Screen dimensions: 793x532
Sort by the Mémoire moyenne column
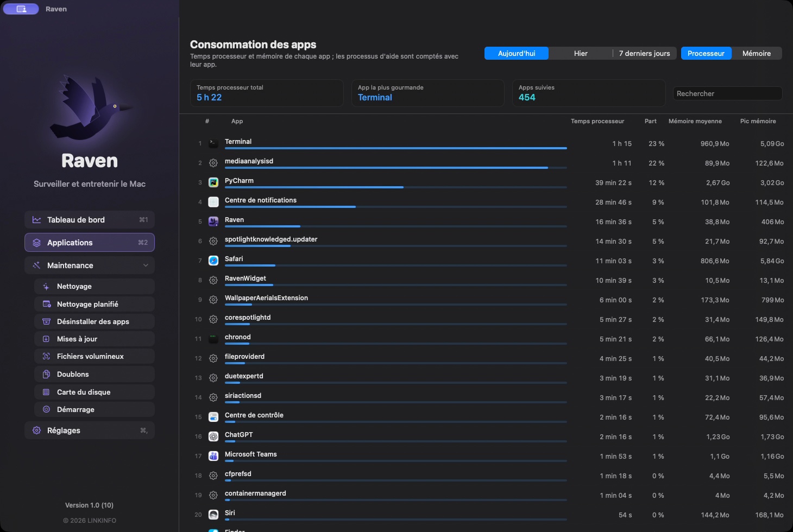click(695, 121)
